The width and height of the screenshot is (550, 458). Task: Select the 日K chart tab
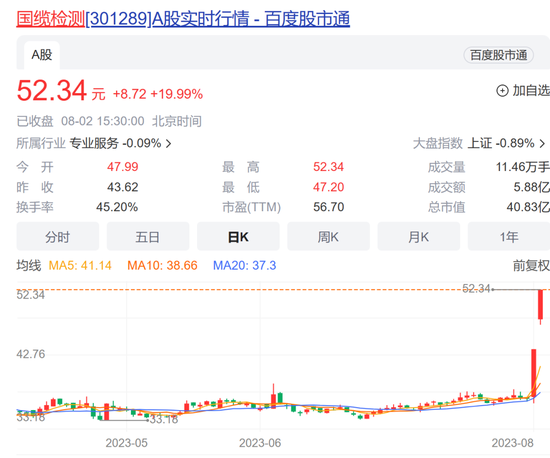click(238, 237)
